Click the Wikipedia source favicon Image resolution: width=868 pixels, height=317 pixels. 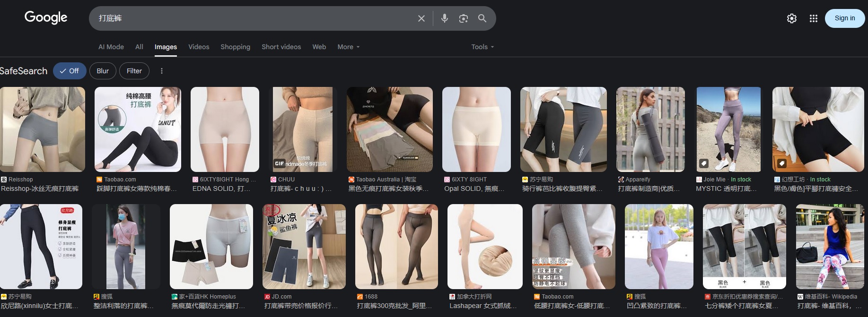click(x=800, y=297)
